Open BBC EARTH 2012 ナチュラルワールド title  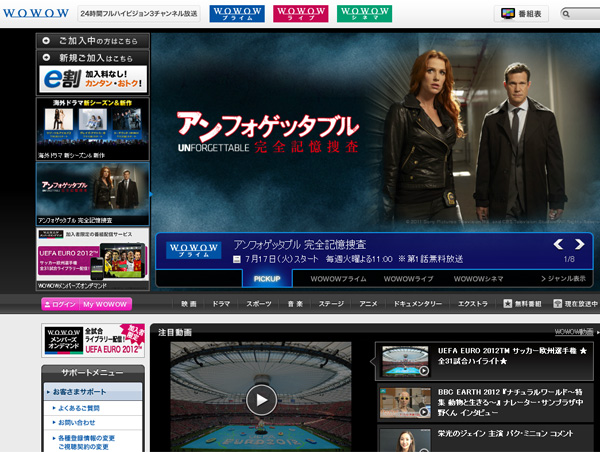click(510, 402)
